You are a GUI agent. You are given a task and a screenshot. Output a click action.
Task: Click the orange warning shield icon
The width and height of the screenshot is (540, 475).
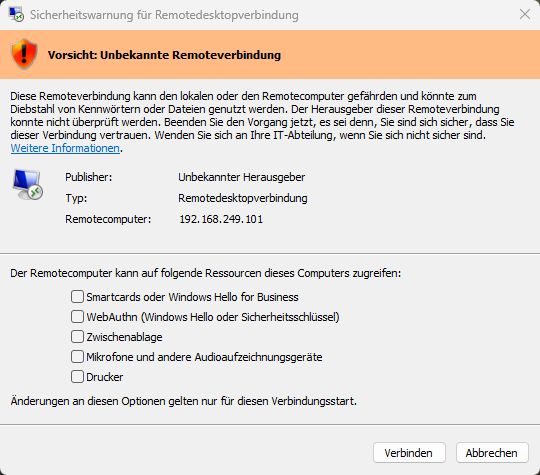pyautogui.click(x=24, y=54)
